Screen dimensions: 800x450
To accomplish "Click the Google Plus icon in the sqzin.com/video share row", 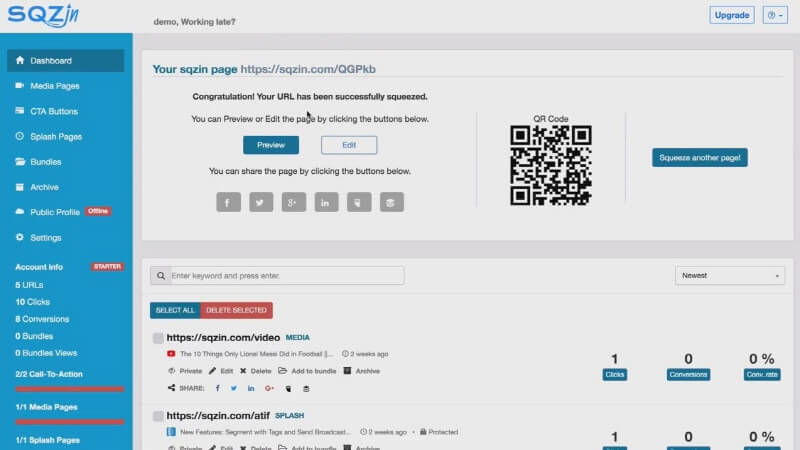I will (x=269, y=388).
